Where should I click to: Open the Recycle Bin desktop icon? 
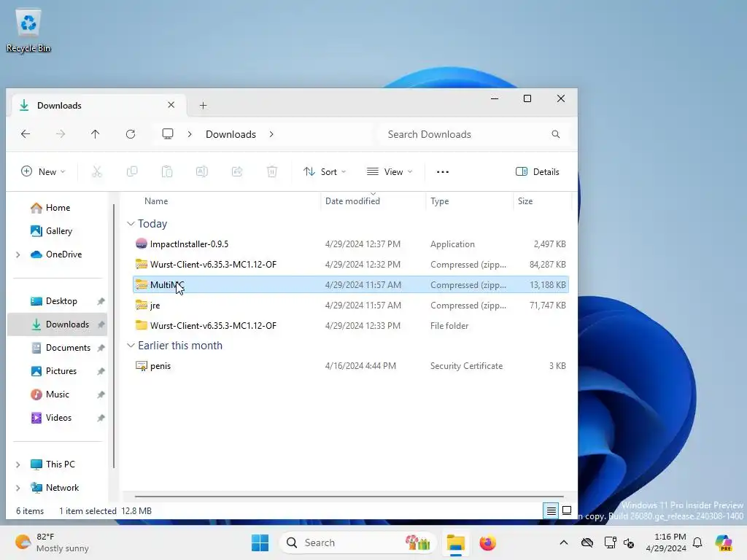pos(28,31)
